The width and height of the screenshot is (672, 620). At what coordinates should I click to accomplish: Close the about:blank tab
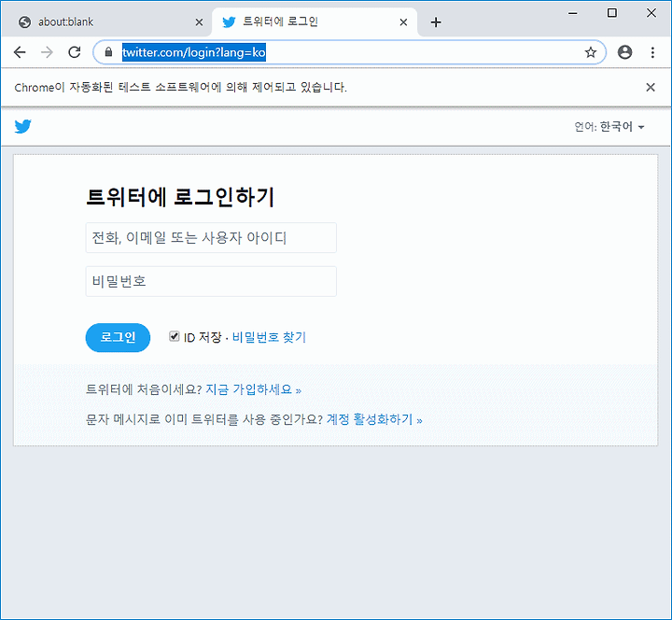[x=199, y=22]
